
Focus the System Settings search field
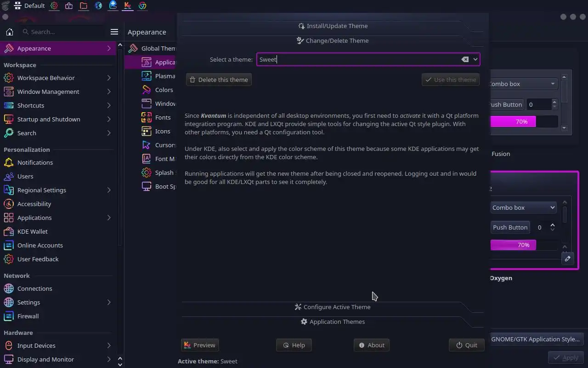pyautogui.click(x=63, y=32)
